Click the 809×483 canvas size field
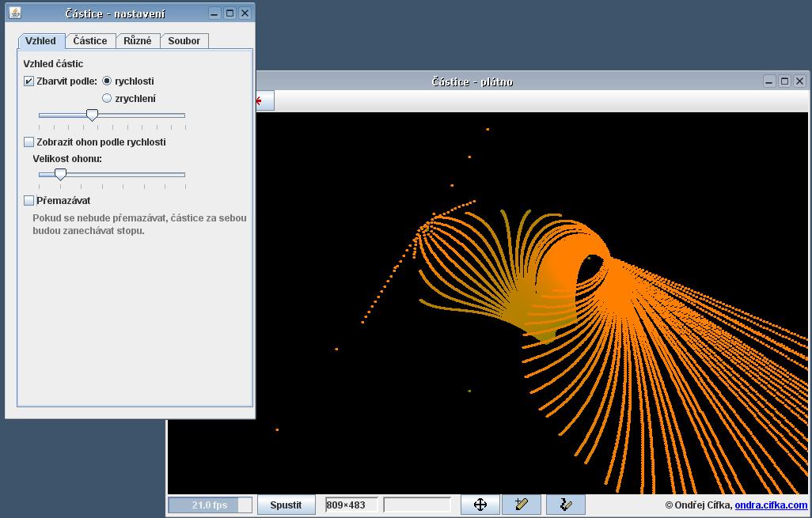The width and height of the screenshot is (812, 518). (x=351, y=505)
